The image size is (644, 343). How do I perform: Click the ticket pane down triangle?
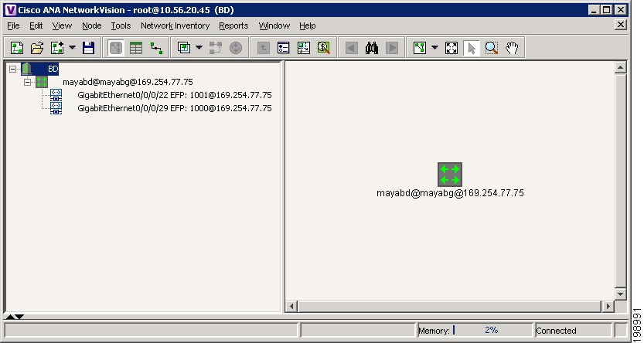click(x=19, y=317)
